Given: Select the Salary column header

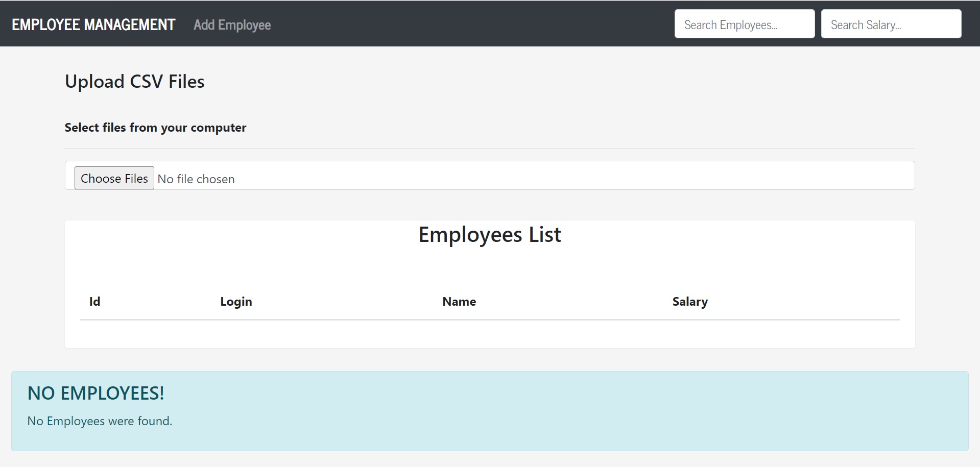Looking at the screenshot, I should pos(689,301).
